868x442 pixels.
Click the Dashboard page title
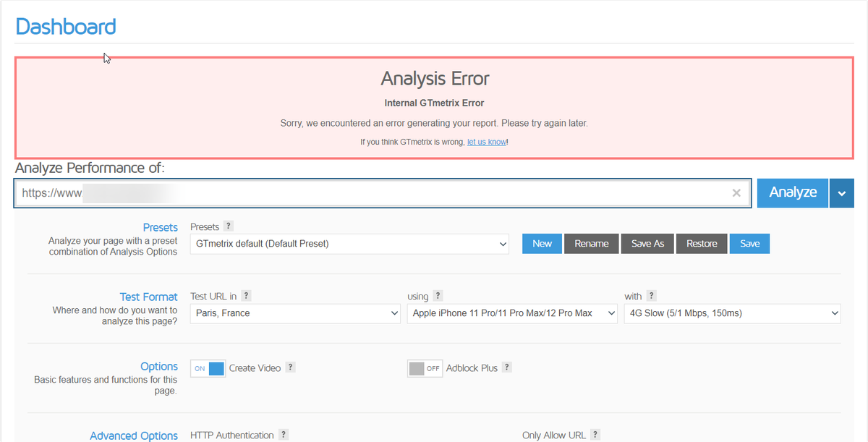pyautogui.click(x=66, y=27)
